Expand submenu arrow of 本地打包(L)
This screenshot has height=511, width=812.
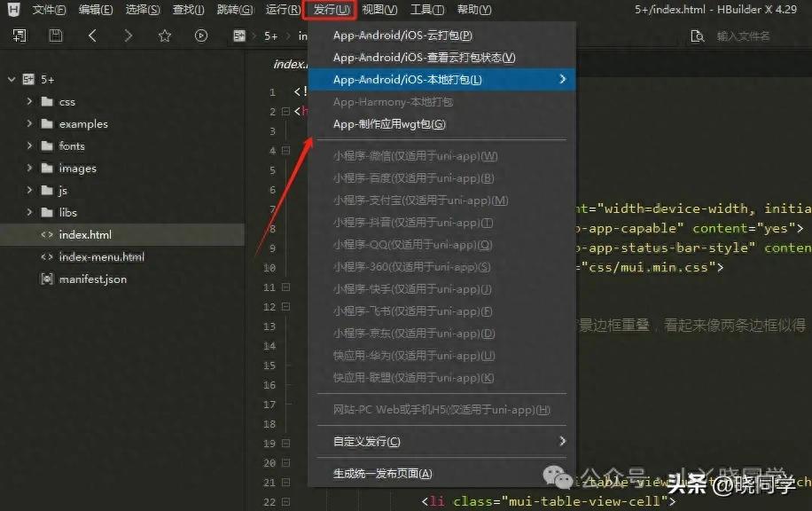[563, 79]
